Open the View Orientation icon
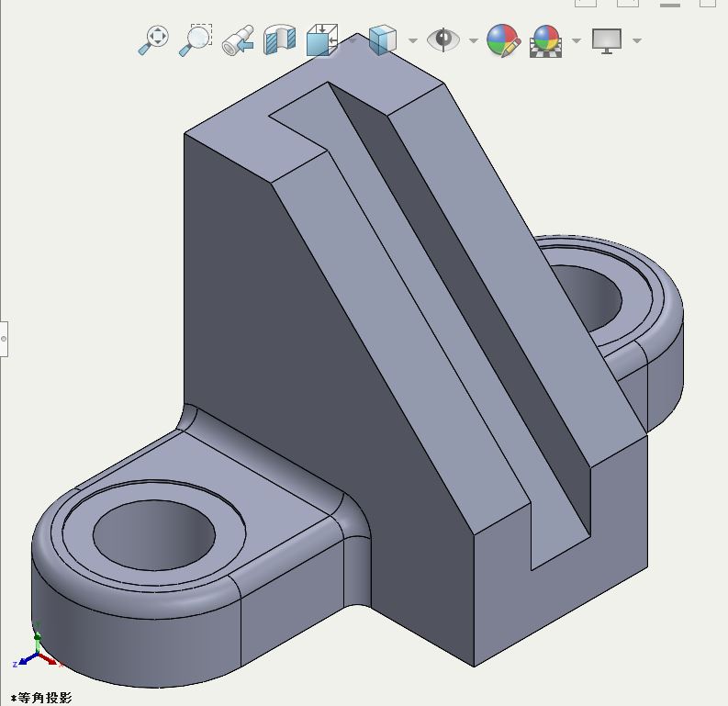 click(x=321, y=39)
